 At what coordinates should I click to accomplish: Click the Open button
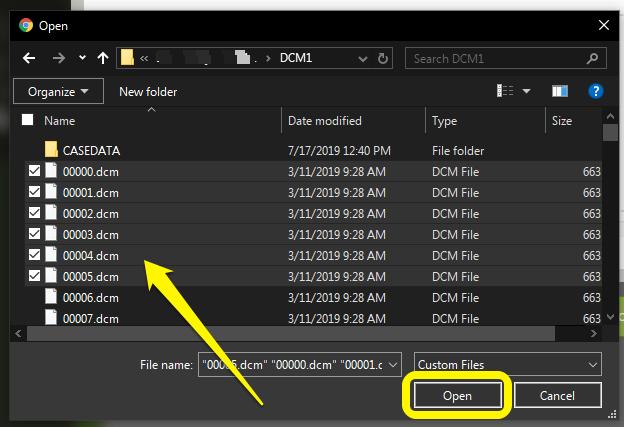point(458,396)
